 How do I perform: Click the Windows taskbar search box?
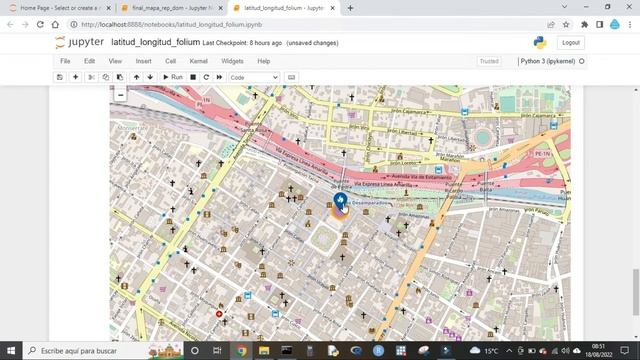[x=103, y=351]
